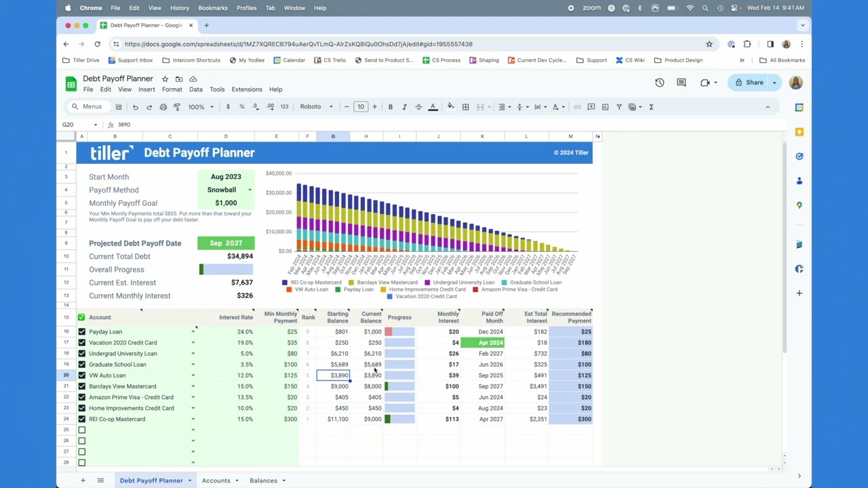Select the Paint format tool
Screen dimensions: 868x488
[177, 107]
